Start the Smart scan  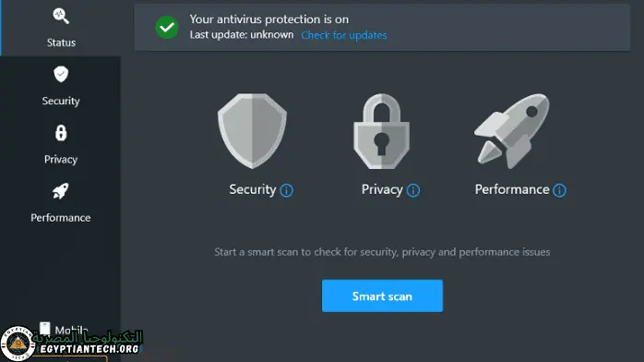[382, 296]
